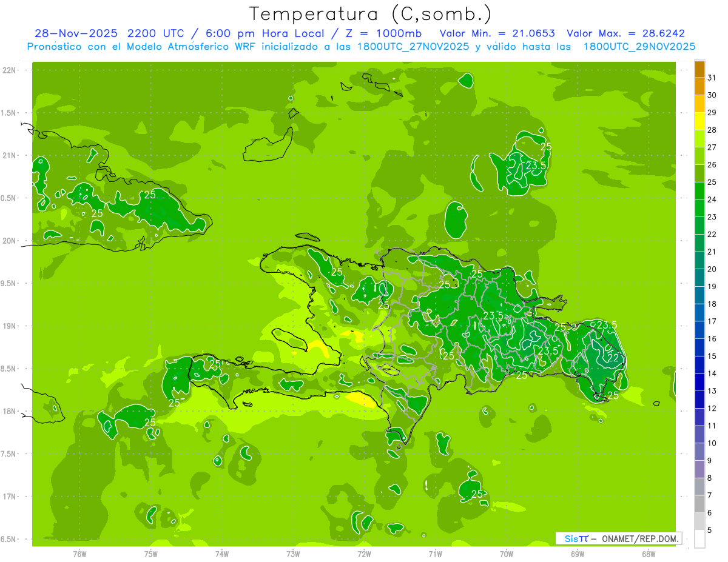Click the color bar label "24"
The image size is (728, 562).
tap(712, 199)
